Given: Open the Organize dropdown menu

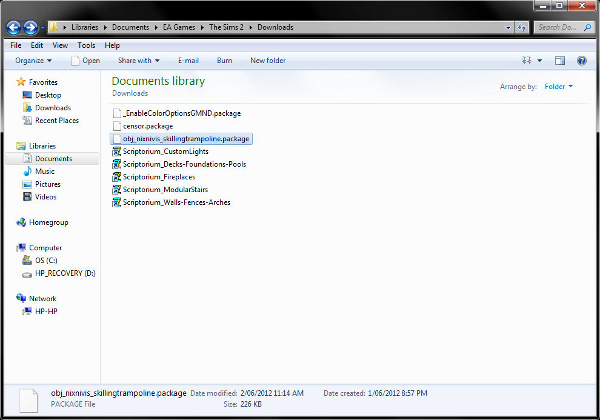Looking at the screenshot, I should (32, 60).
